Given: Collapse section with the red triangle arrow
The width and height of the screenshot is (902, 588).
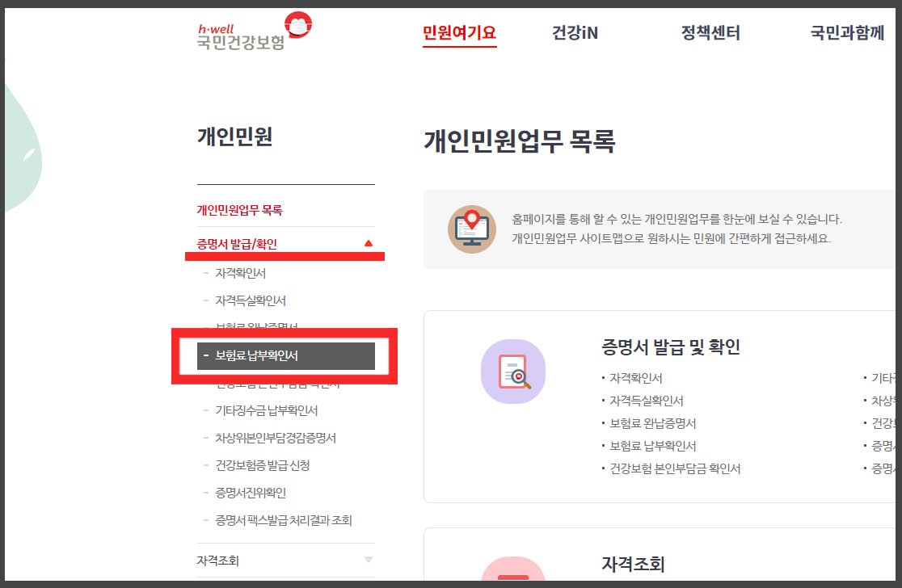Looking at the screenshot, I should [x=369, y=243].
